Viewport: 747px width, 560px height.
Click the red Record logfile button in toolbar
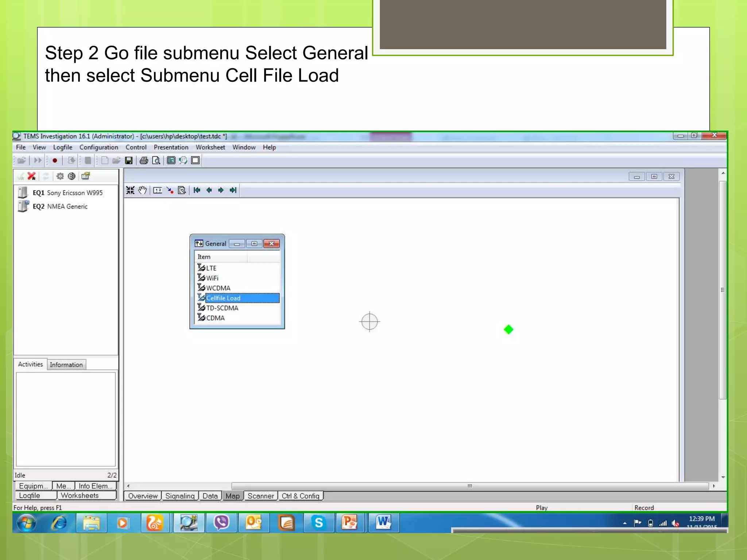point(55,160)
